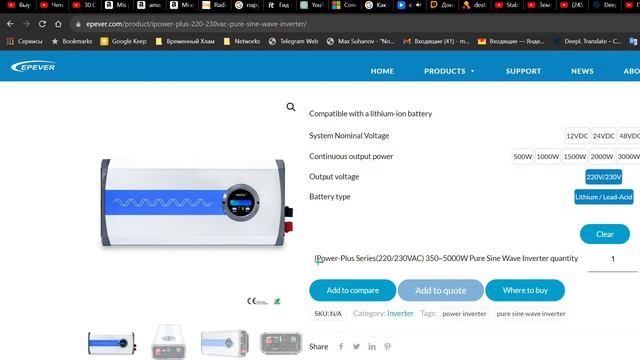Open the Gmail Входящие (41) bookmark
Viewport: 640px width, 360px height.
[x=436, y=41]
